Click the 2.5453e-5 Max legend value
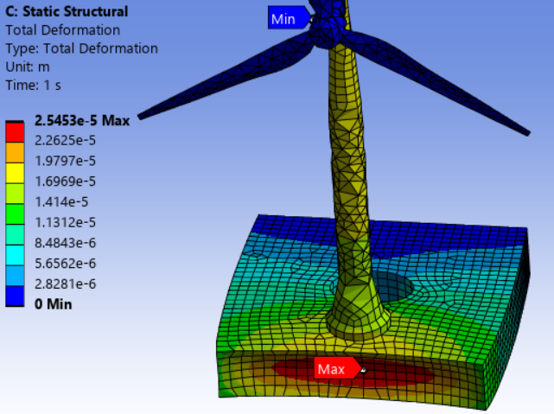Viewport: 554px width, 414px height. pyautogui.click(x=82, y=121)
